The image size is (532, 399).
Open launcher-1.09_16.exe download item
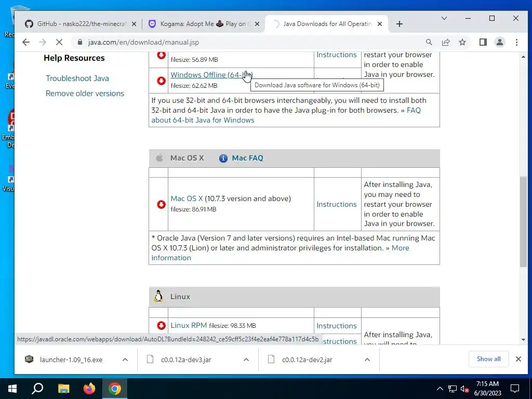[x=71, y=360]
